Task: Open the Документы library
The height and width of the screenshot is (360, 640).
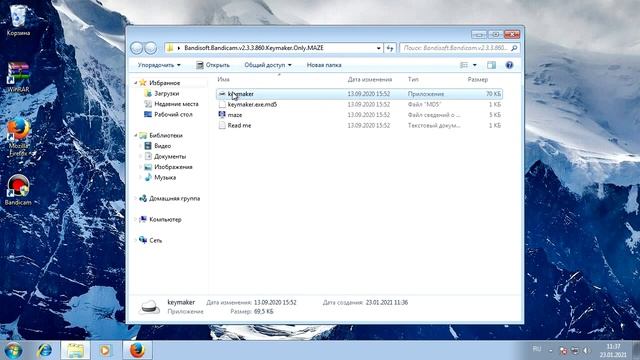Action: 170,156
